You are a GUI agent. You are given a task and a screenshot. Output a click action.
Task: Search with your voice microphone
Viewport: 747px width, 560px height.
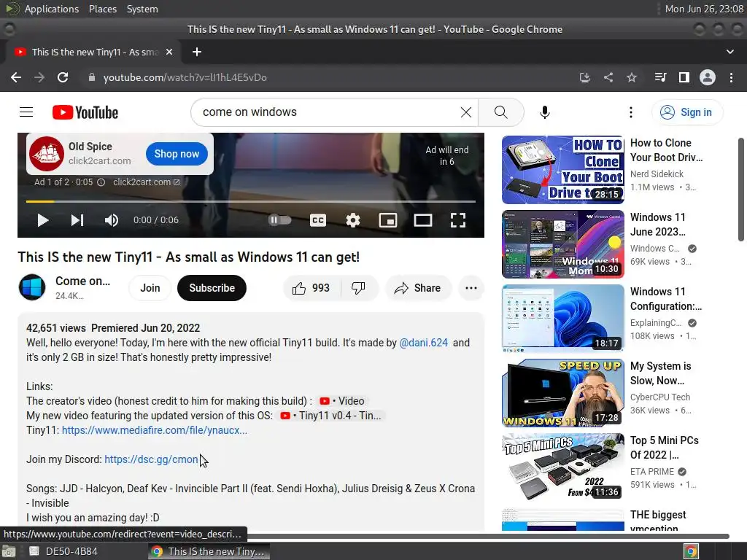(545, 112)
